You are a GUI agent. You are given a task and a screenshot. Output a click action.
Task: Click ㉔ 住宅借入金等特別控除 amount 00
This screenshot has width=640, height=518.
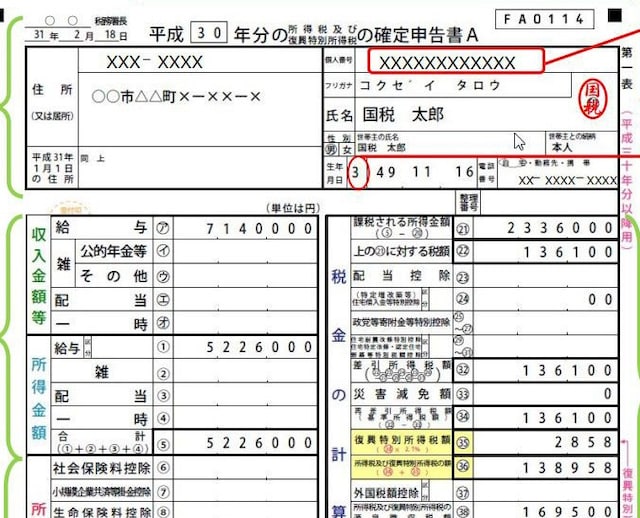tap(600, 300)
